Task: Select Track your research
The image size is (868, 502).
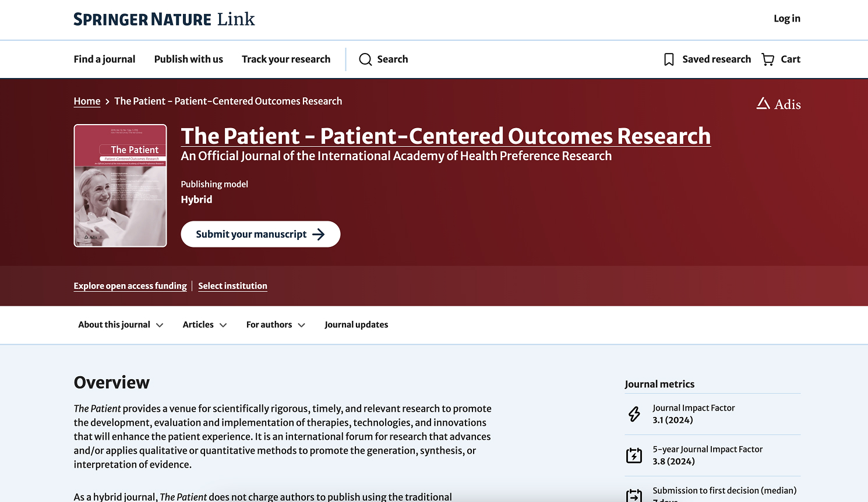Action: [x=286, y=59]
